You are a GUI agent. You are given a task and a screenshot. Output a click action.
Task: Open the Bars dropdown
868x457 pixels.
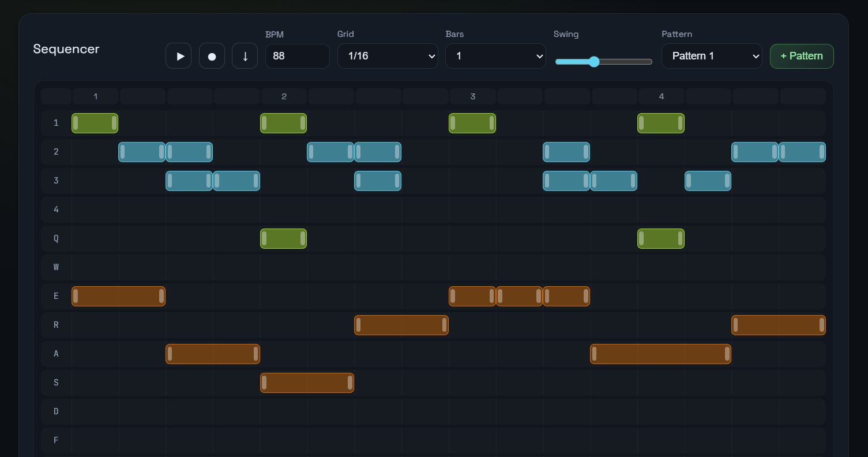point(495,56)
